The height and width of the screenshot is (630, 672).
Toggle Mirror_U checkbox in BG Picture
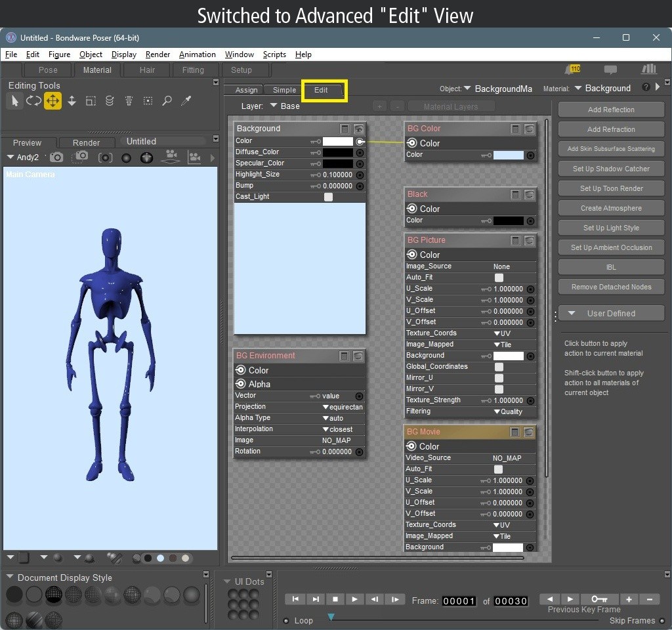pos(499,378)
